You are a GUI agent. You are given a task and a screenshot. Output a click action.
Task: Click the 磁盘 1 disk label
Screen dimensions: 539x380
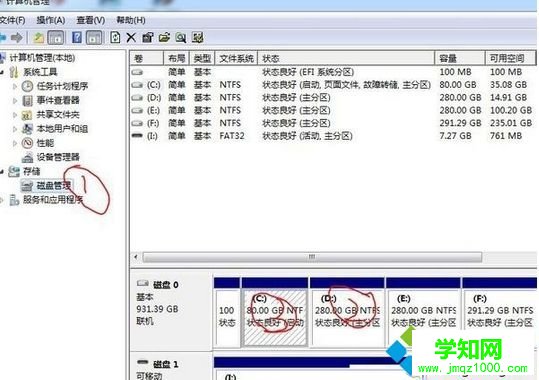(x=165, y=365)
